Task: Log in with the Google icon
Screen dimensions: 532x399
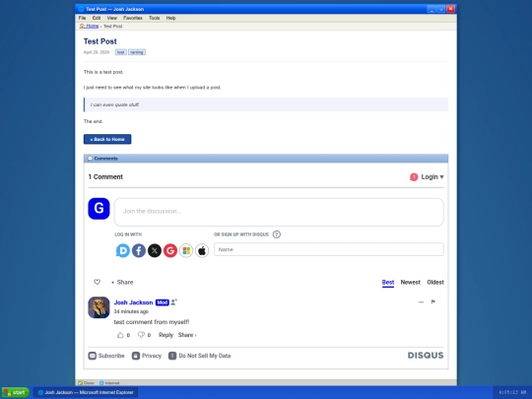Action: (170, 251)
